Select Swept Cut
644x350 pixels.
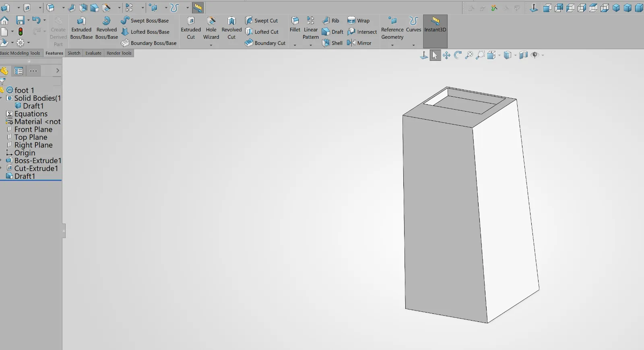click(x=262, y=21)
